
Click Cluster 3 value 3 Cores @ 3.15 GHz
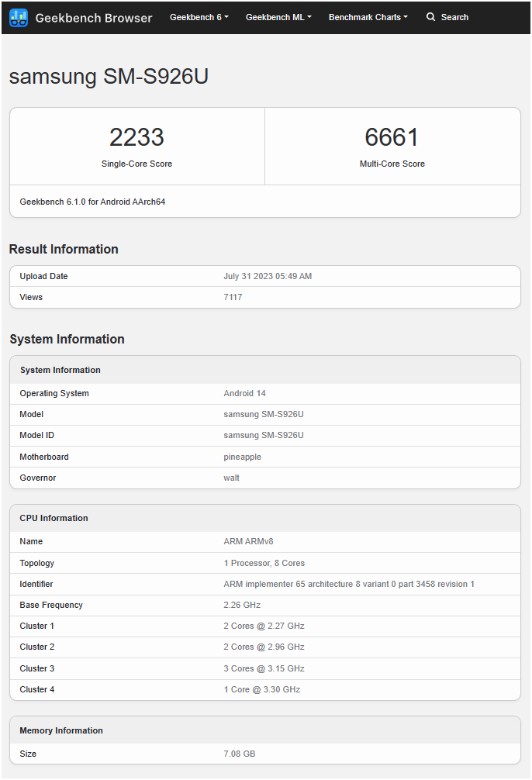pos(264,668)
